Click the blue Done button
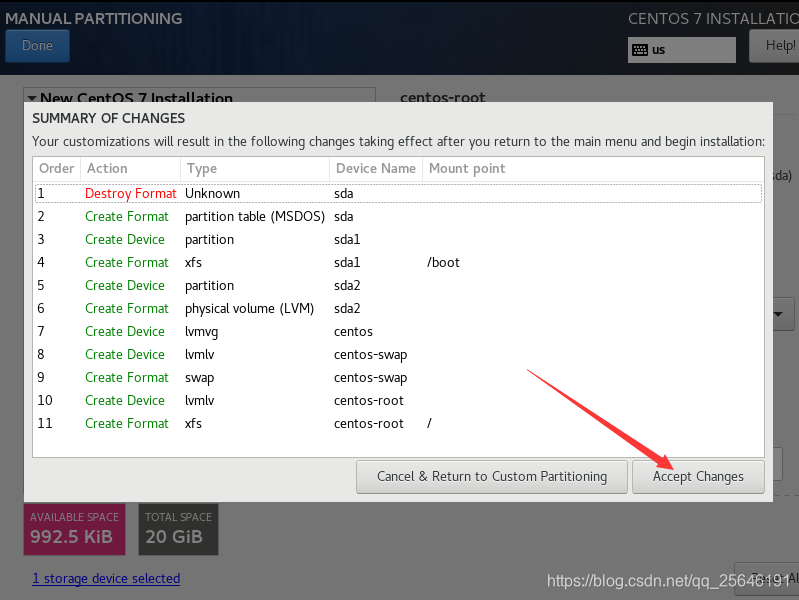Screen dimensions: 799x600 37,46
